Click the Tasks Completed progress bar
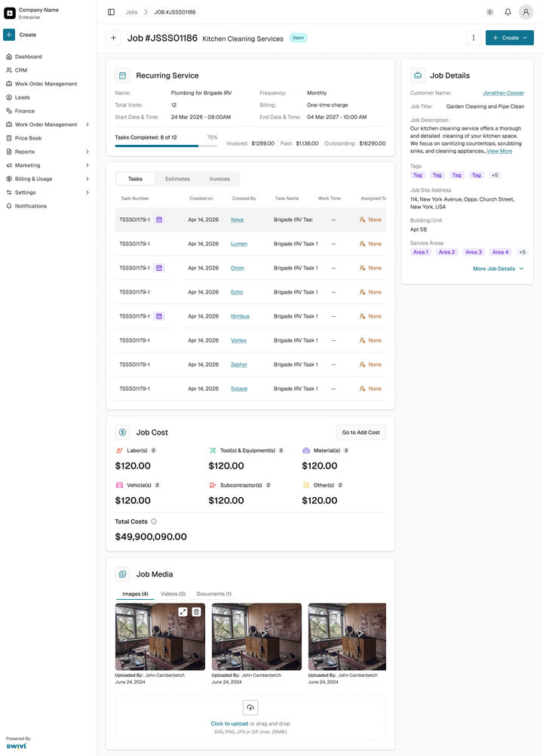 [x=166, y=146]
